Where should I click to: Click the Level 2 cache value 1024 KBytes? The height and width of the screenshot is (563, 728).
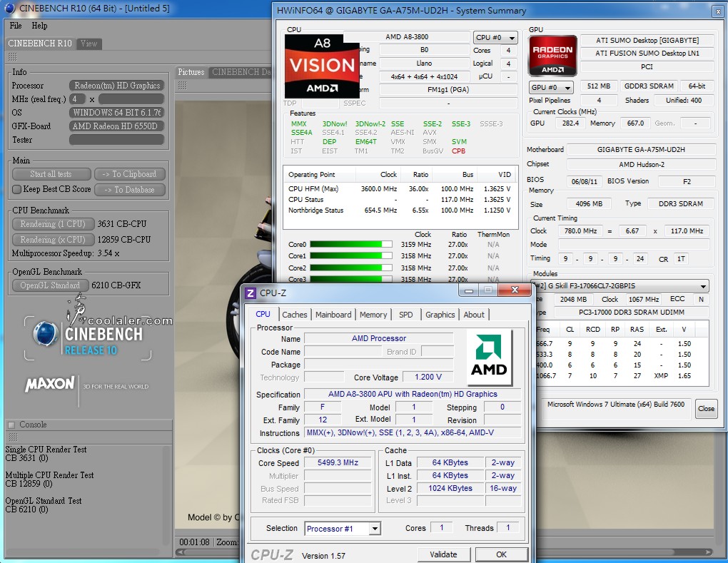[x=450, y=488]
